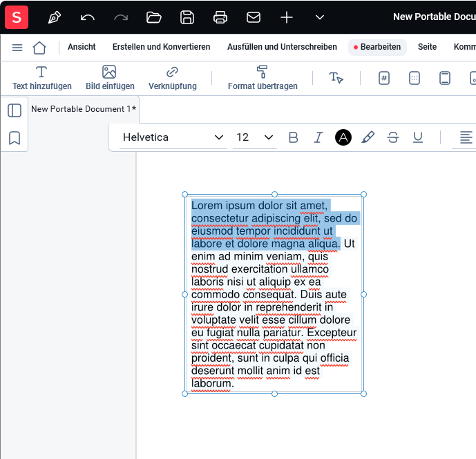Click the word 'Excepteur' in text box
The height and width of the screenshot is (459, 476).
[332, 333]
